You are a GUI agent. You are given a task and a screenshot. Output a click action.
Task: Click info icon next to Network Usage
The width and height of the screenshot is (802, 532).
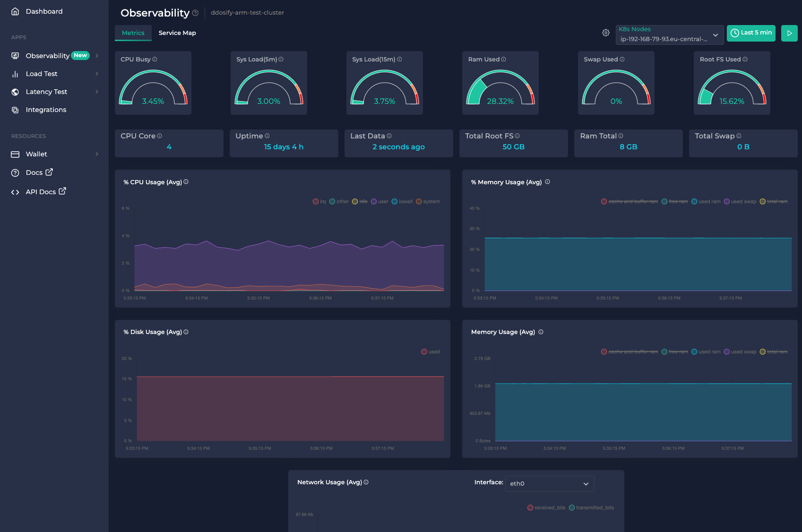366,482
